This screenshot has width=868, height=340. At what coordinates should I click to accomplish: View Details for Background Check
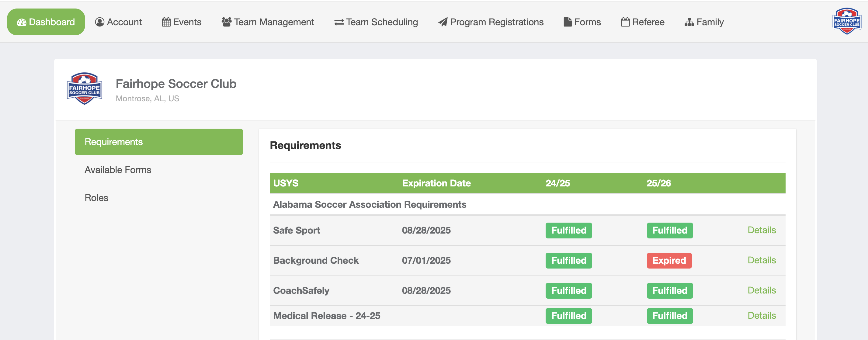762,260
